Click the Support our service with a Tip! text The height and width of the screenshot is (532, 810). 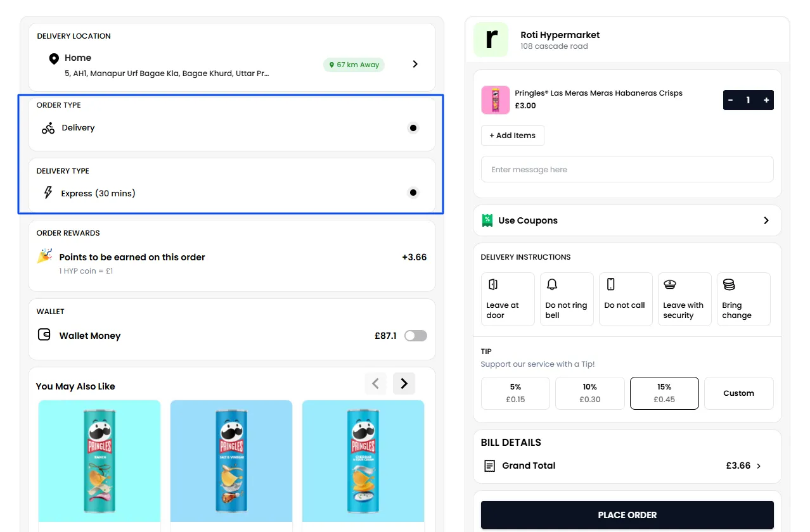(x=537, y=364)
